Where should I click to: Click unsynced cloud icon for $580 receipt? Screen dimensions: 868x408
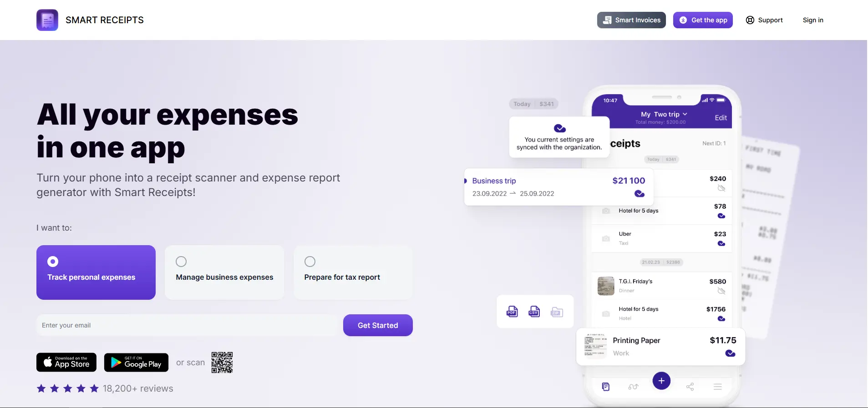point(721,291)
